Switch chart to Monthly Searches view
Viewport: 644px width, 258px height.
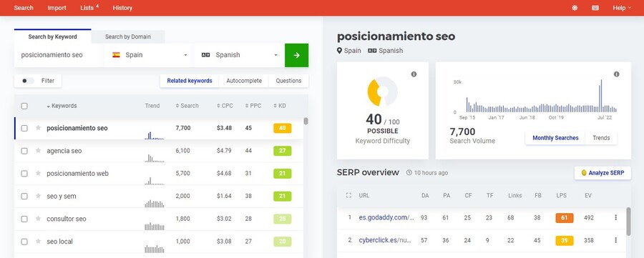point(555,138)
